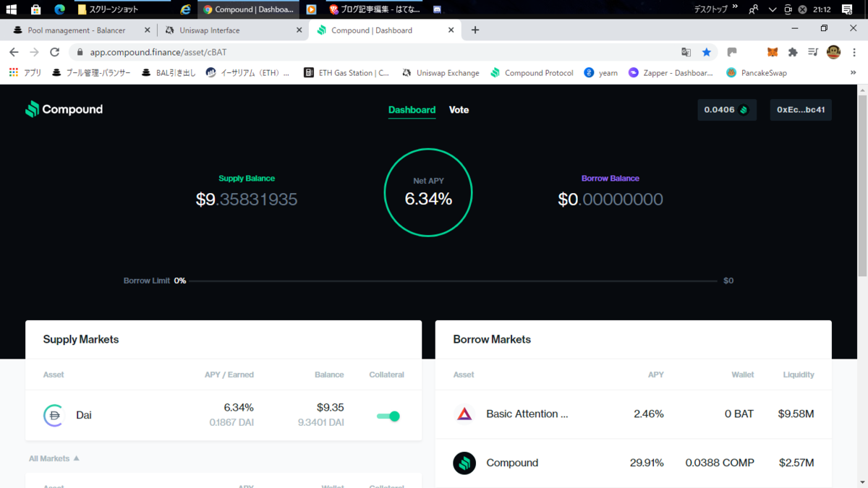Click the Borrow Balance $0.00000000 value

pyautogui.click(x=610, y=200)
